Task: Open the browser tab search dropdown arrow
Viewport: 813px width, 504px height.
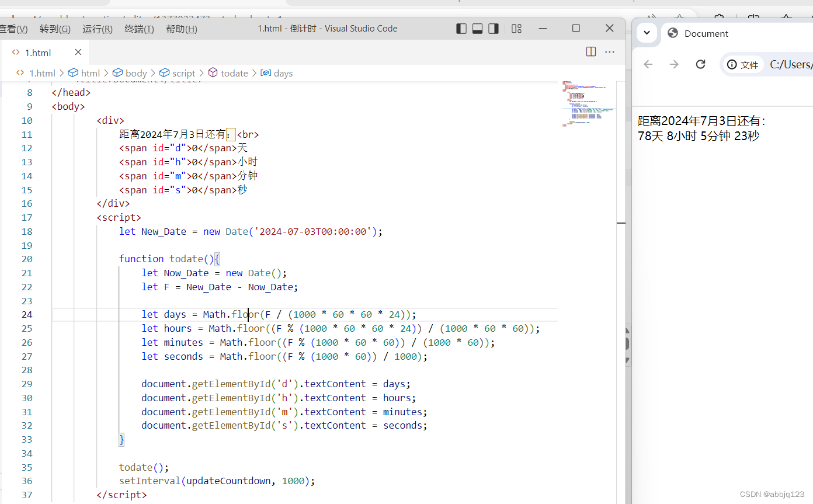Action: 647,33
